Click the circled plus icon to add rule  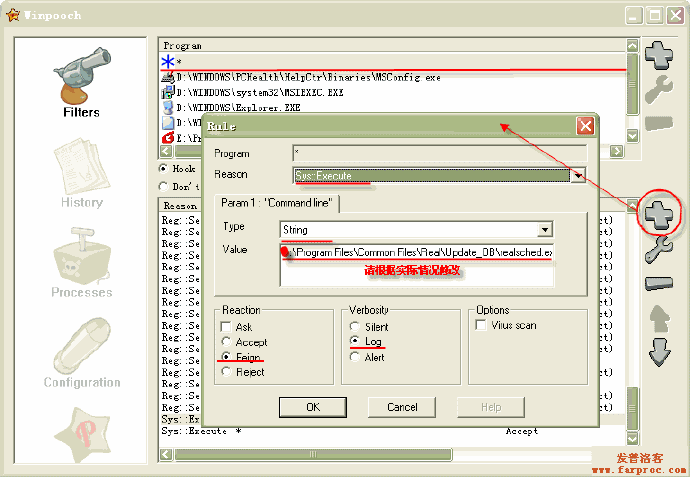click(x=658, y=213)
